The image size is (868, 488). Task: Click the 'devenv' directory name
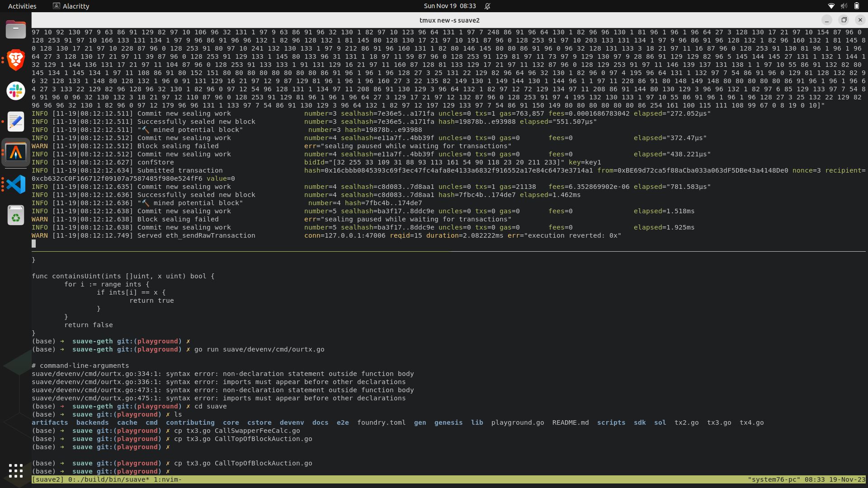pyautogui.click(x=292, y=422)
